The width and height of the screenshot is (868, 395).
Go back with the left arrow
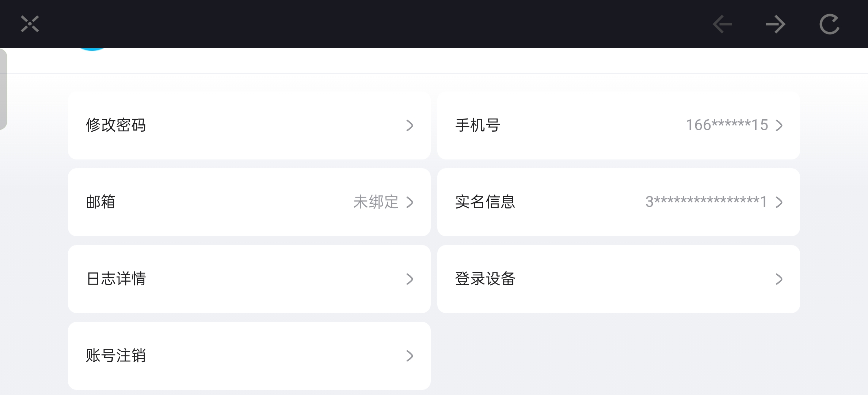722,25
